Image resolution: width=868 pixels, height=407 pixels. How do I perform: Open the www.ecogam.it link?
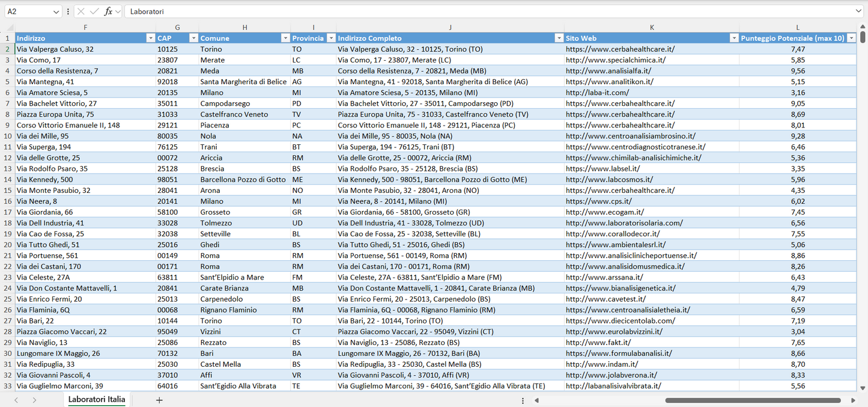[604, 212]
